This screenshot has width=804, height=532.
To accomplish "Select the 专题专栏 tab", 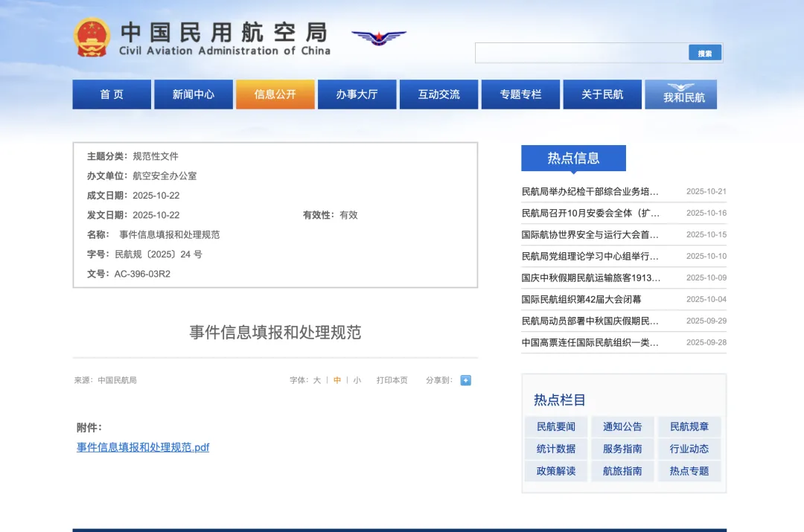I will point(520,94).
